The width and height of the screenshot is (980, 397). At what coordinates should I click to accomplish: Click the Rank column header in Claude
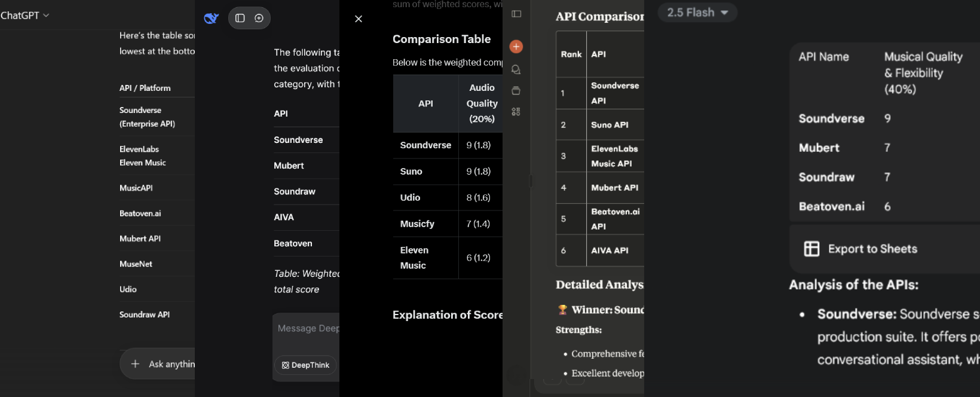click(571, 54)
